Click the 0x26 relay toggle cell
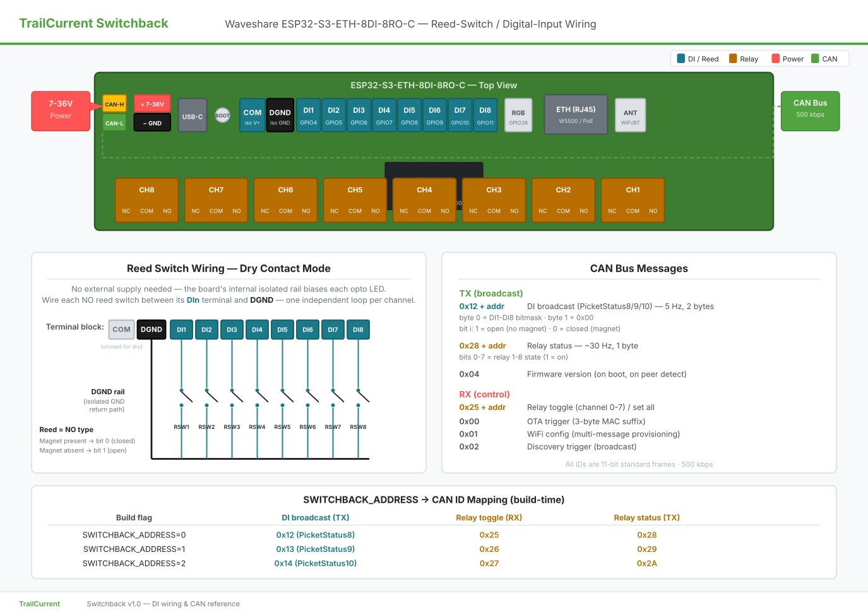 click(x=489, y=549)
